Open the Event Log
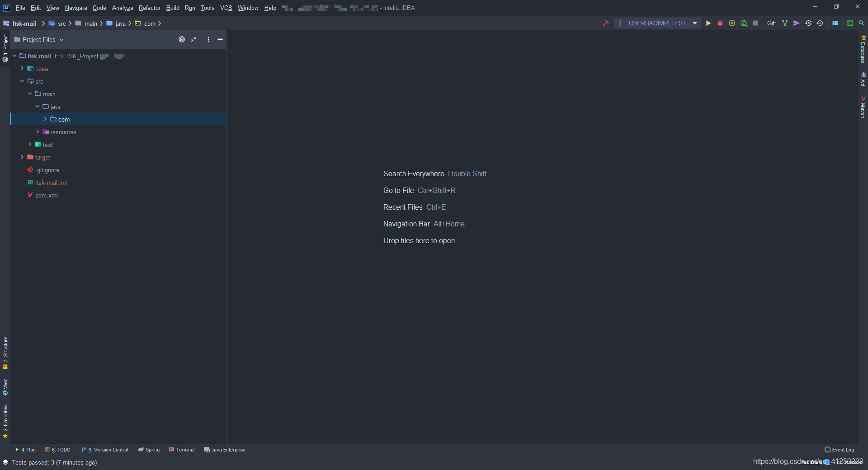Viewport: 868px width, 470px height. pyautogui.click(x=840, y=450)
